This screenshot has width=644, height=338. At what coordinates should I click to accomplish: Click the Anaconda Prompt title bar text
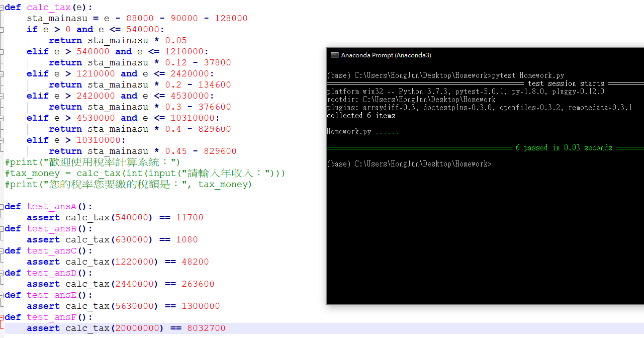pyautogui.click(x=386, y=55)
